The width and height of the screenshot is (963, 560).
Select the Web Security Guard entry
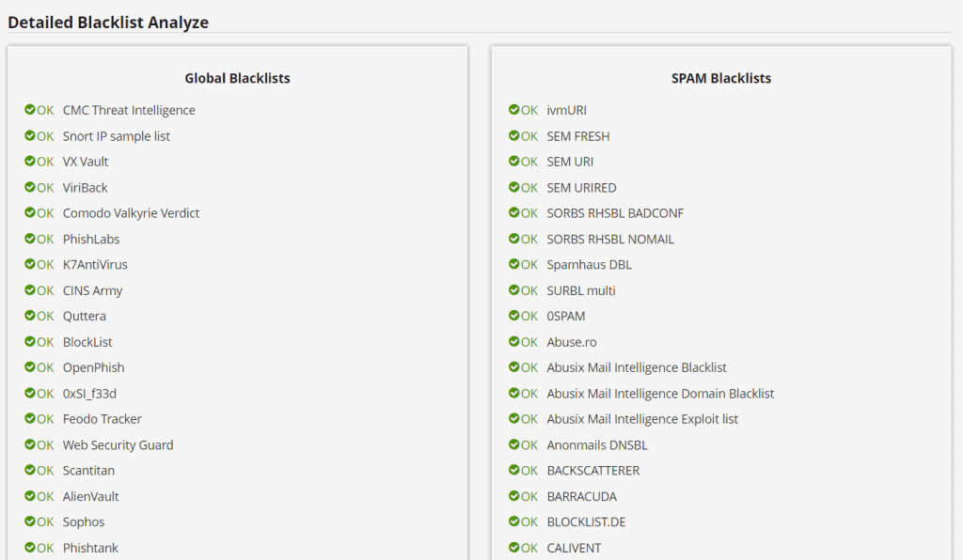point(118,444)
